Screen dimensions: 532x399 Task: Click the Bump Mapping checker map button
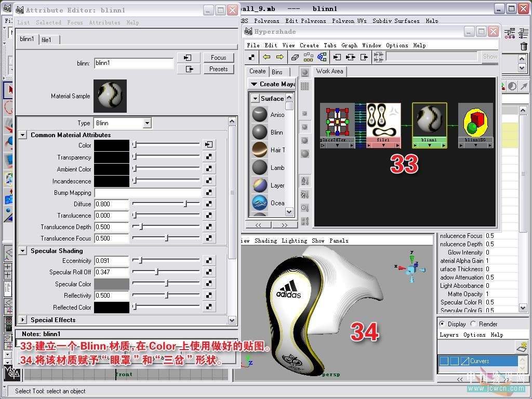point(209,192)
